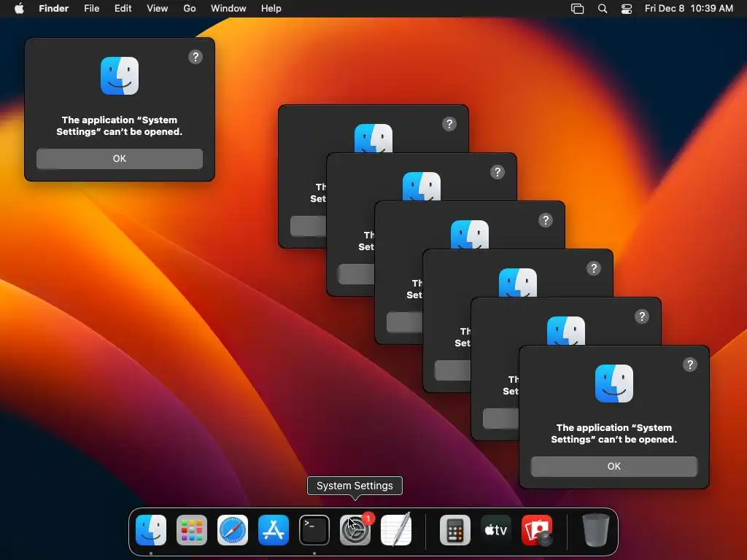747x560 pixels.
Task: Click help button in rearmost cascaded dialog
Action: coord(449,124)
